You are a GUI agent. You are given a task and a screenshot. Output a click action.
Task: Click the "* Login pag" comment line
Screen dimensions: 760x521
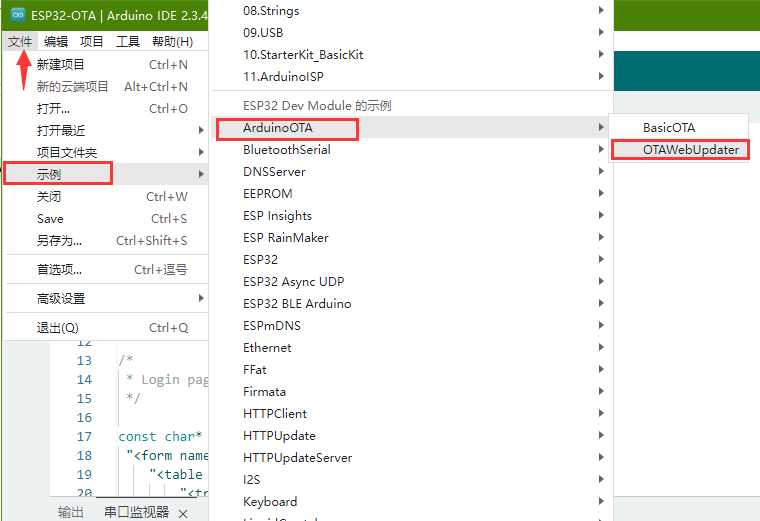[167, 379]
